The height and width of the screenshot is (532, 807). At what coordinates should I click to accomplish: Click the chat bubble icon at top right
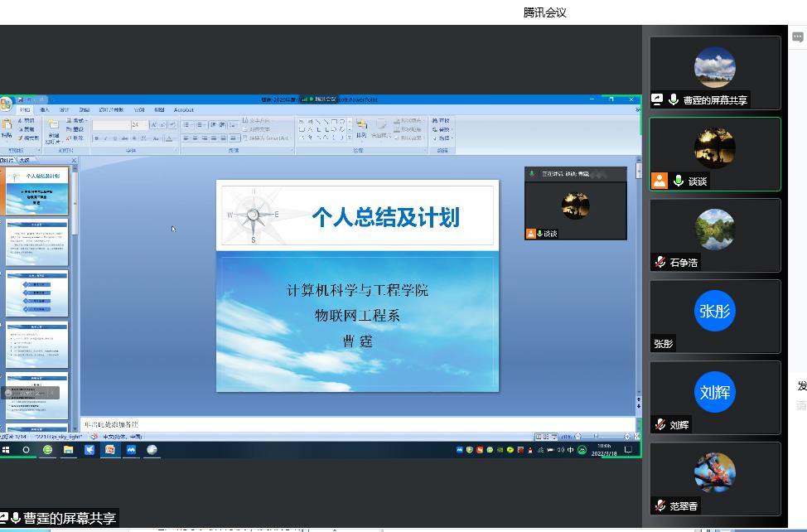point(798,36)
